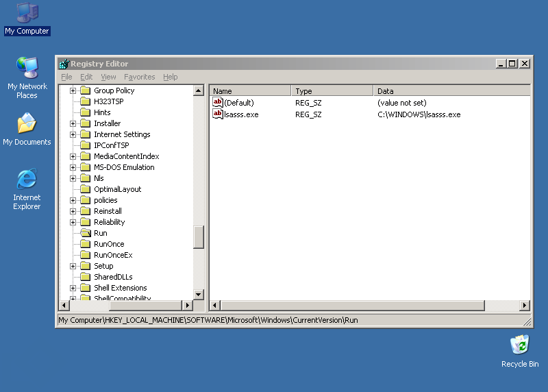Click the tree pane vertical scroll thumb
Image resolution: width=548 pixels, height=392 pixels.
point(199,237)
